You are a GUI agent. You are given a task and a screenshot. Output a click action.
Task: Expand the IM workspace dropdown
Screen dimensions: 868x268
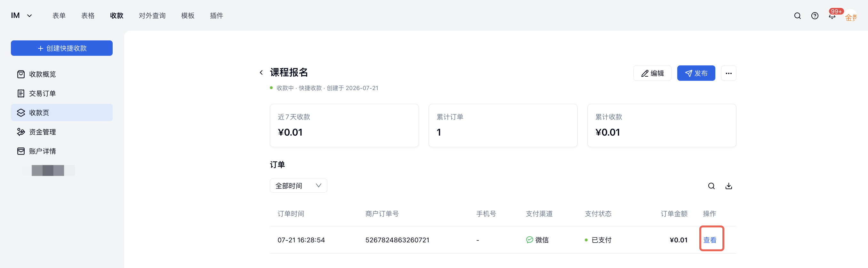pyautogui.click(x=21, y=15)
